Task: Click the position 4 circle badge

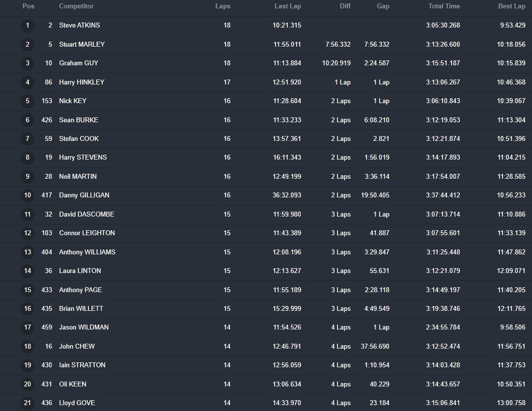Action: (x=28, y=82)
